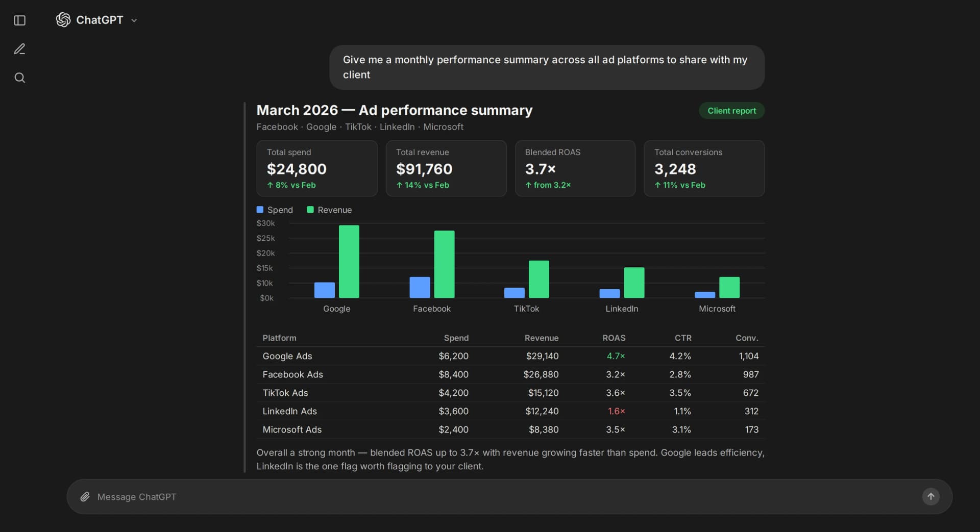Click the LinkedIn chart axis label

[622, 309]
